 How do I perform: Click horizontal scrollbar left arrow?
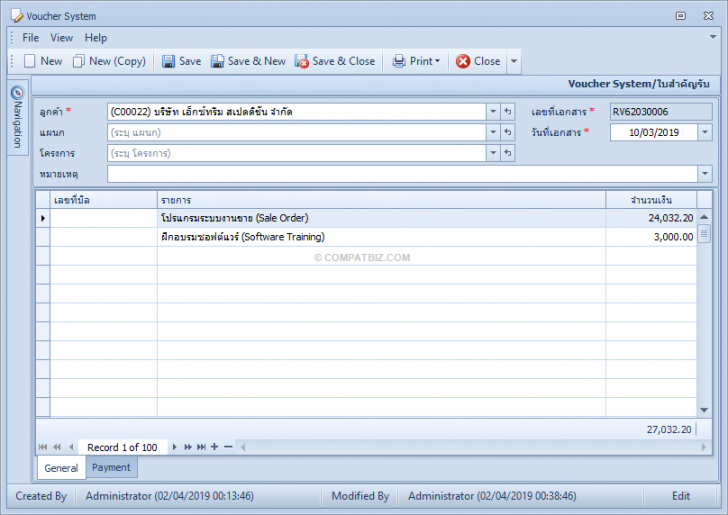tap(242, 447)
